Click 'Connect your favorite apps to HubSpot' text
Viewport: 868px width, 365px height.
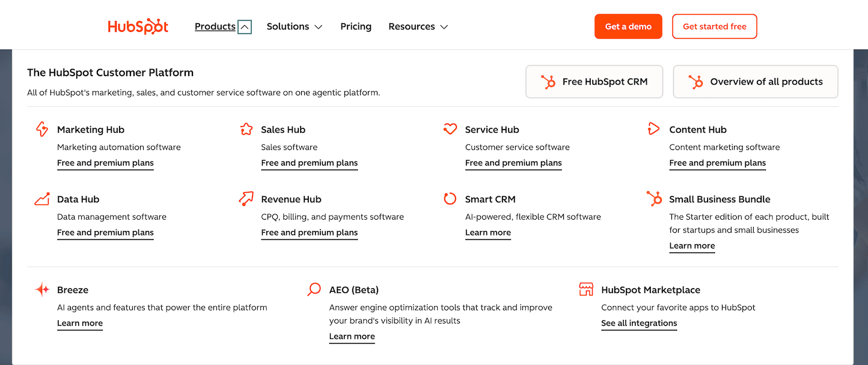[679, 307]
